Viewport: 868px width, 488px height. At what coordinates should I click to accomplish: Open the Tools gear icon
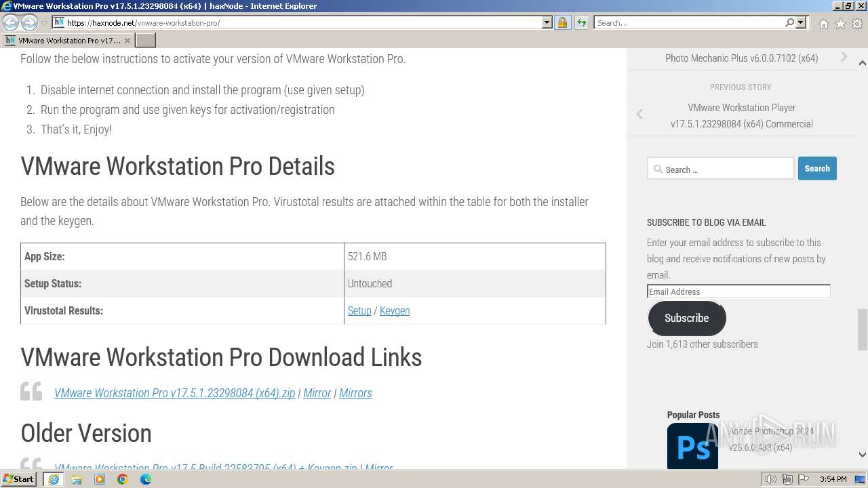pyautogui.click(x=857, y=24)
